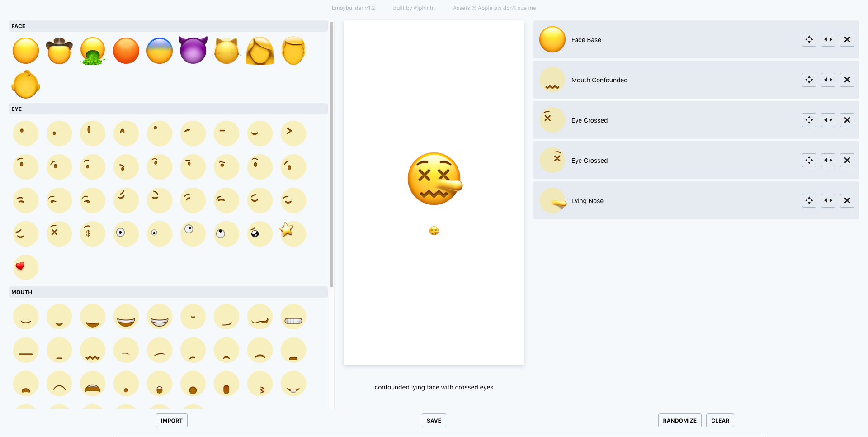Clear all layers with the CLEAR button

click(720, 421)
